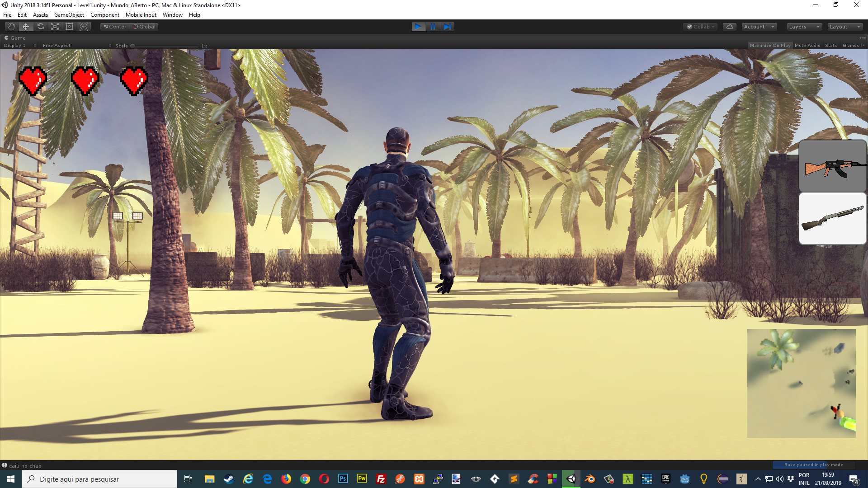Open the Component menu
The image size is (868, 488).
click(104, 14)
